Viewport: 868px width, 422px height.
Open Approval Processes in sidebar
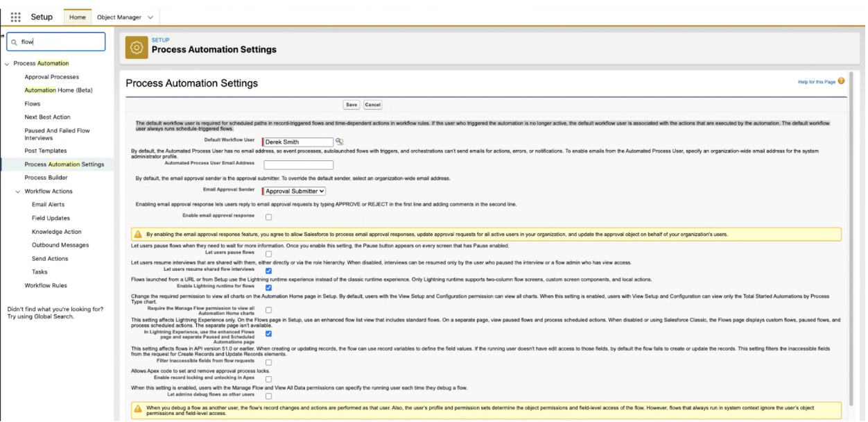52,77
